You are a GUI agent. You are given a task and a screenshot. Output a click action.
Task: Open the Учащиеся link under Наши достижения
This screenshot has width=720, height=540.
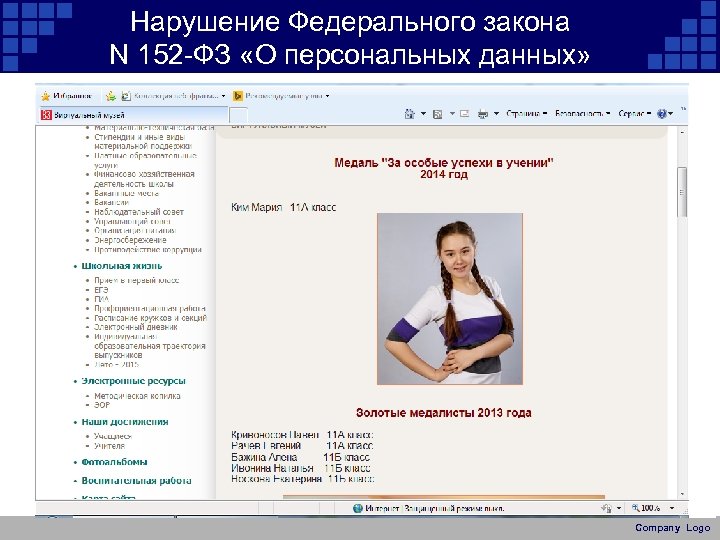[113, 436]
